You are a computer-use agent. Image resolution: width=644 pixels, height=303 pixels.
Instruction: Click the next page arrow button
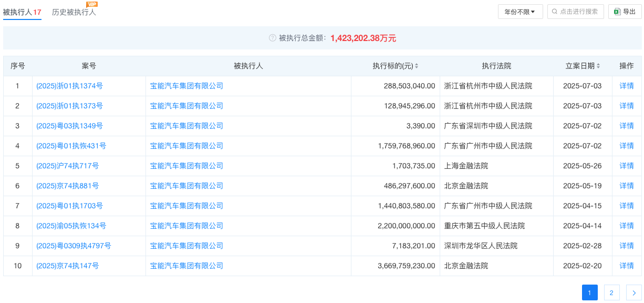point(634,292)
